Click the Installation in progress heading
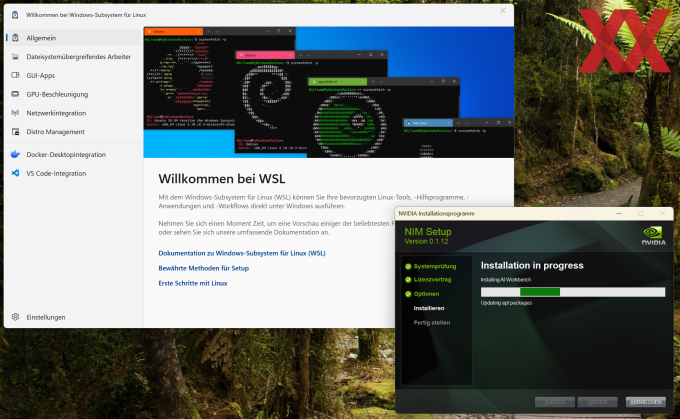 click(532, 265)
